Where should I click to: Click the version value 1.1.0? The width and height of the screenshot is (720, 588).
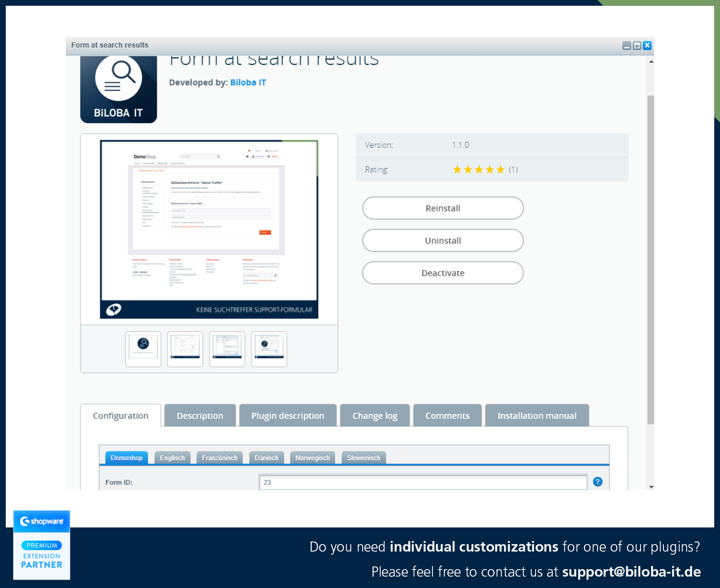coord(461,145)
